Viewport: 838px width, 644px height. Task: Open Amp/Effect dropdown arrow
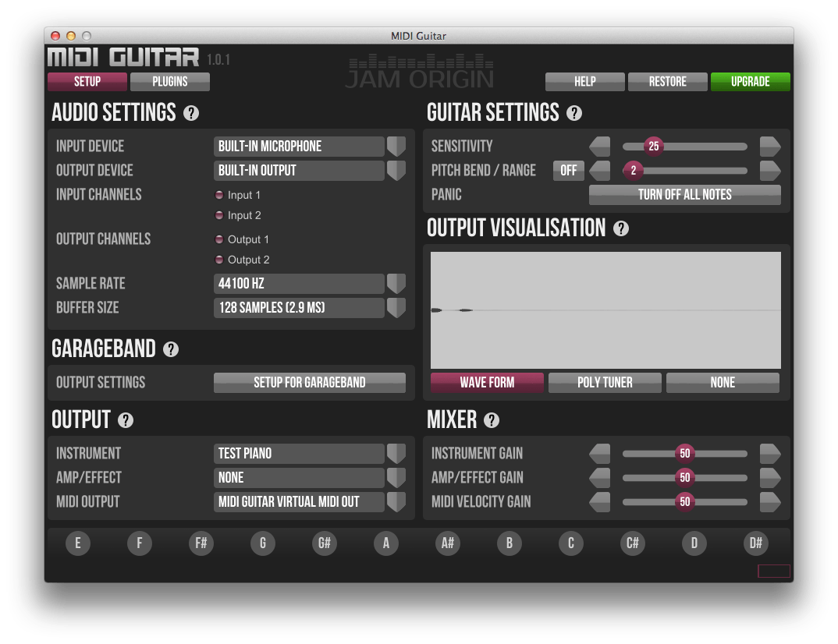pyautogui.click(x=396, y=477)
